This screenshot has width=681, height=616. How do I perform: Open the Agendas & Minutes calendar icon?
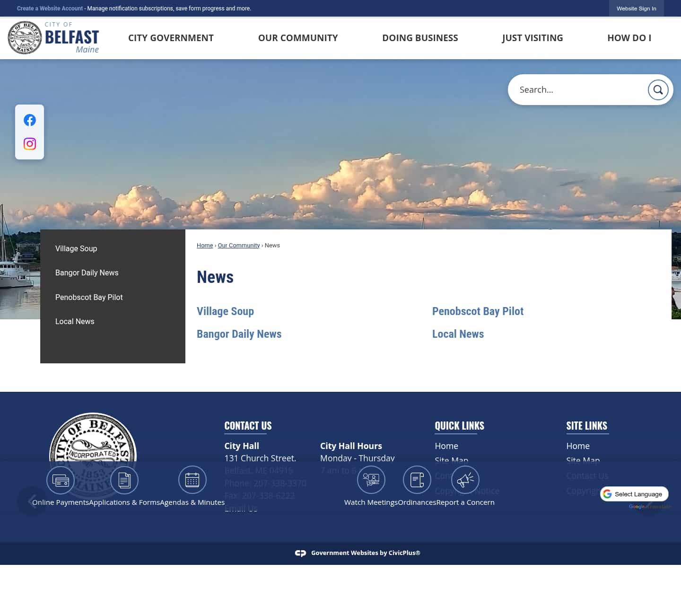tap(192, 480)
